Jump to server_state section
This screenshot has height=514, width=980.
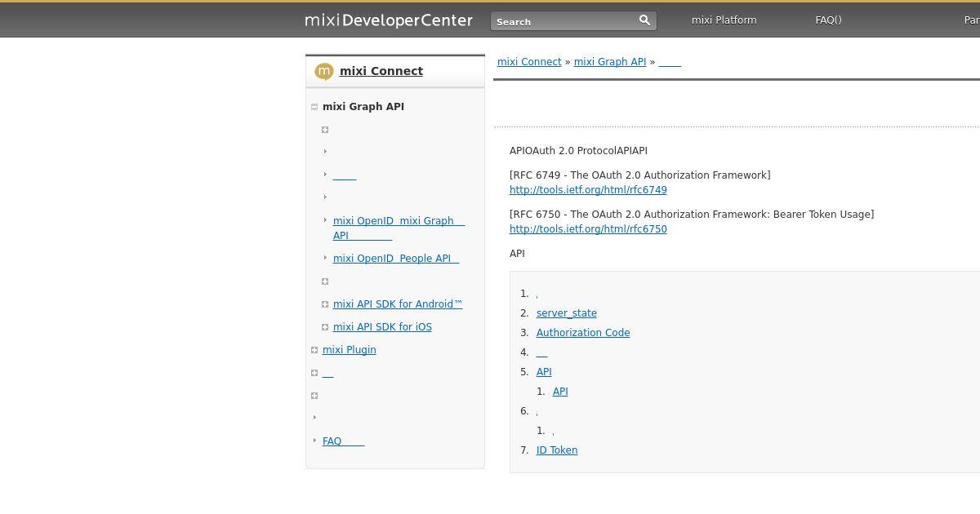(x=567, y=313)
